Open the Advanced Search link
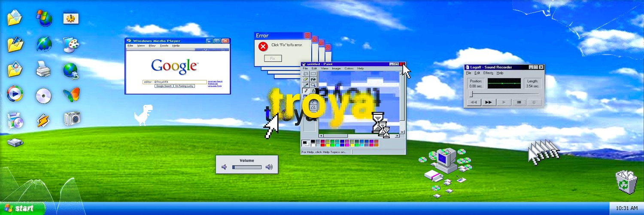 pos(215,81)
